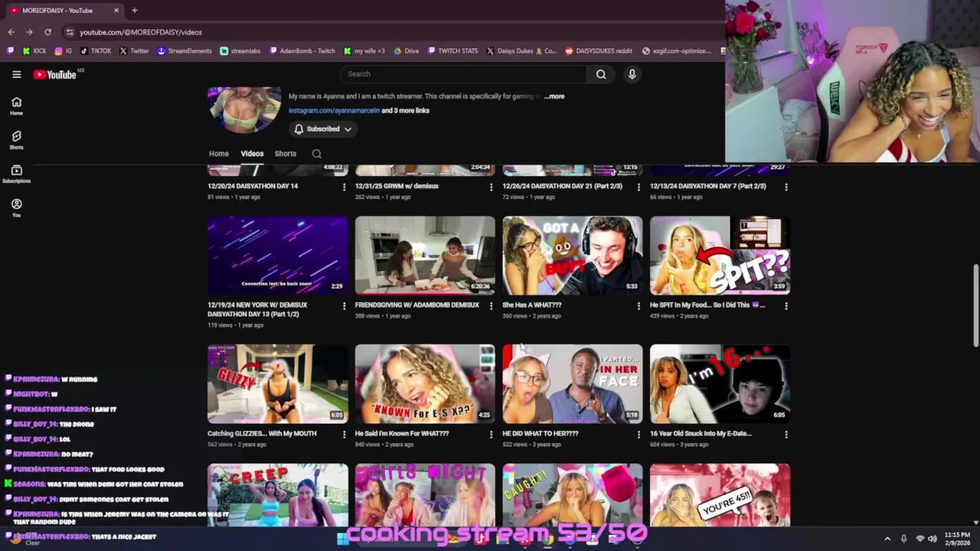Open the TIKTOK bookmark
The height and width of the screenshot is (551, 980).
click(x=96, y=51)
